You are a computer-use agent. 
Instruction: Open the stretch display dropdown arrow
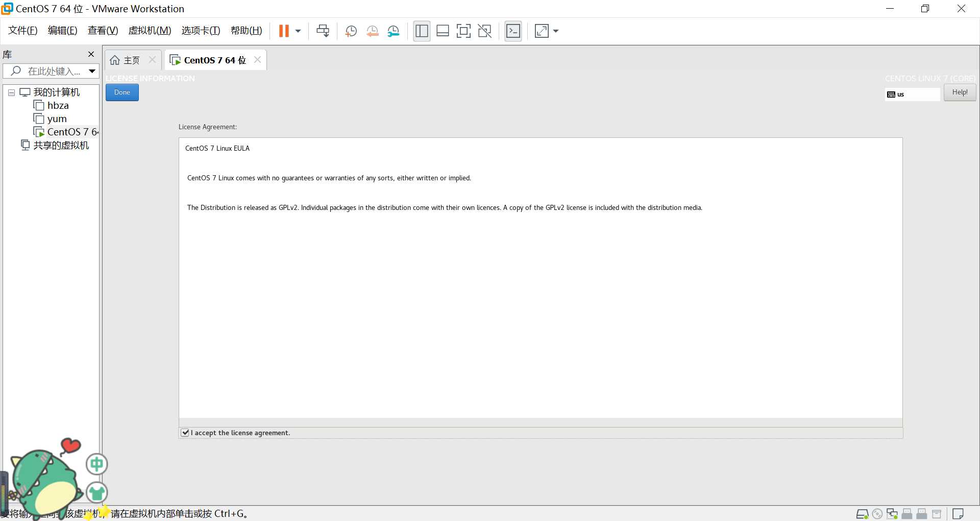556,31
